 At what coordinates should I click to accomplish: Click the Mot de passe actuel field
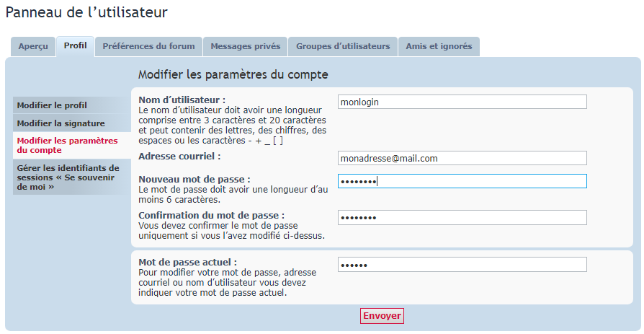tap(462, 265)
